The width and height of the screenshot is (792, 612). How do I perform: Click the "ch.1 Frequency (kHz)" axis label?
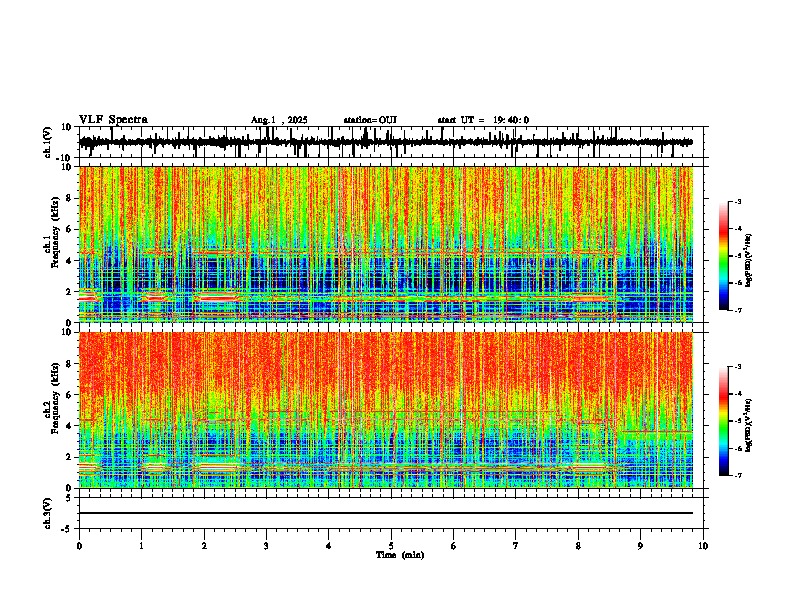tap(51, 232)
